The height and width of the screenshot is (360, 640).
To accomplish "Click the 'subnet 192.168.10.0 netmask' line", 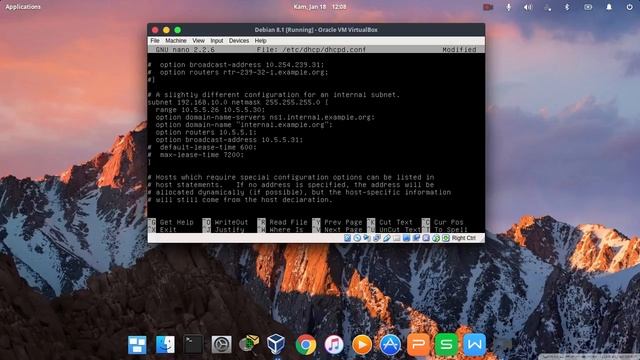I will coord(238,102).
